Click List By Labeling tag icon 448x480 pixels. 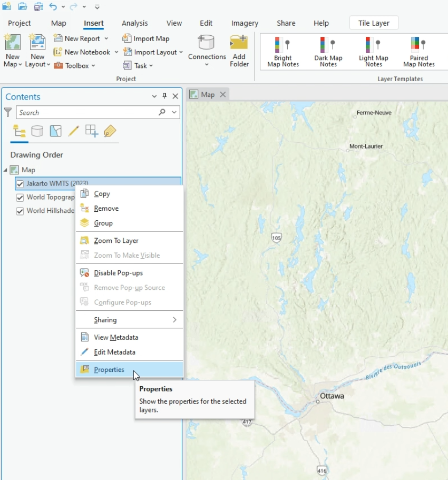[x=110, y=131]
